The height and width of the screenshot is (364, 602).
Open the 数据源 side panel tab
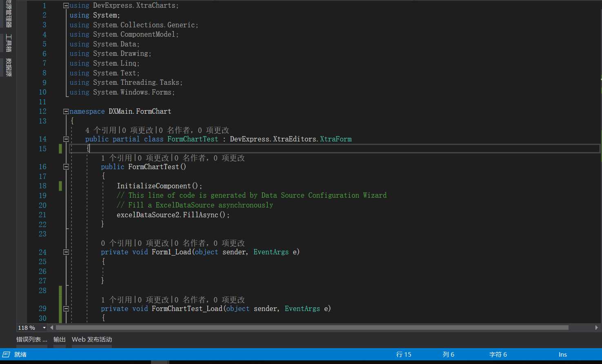point(8,67)
